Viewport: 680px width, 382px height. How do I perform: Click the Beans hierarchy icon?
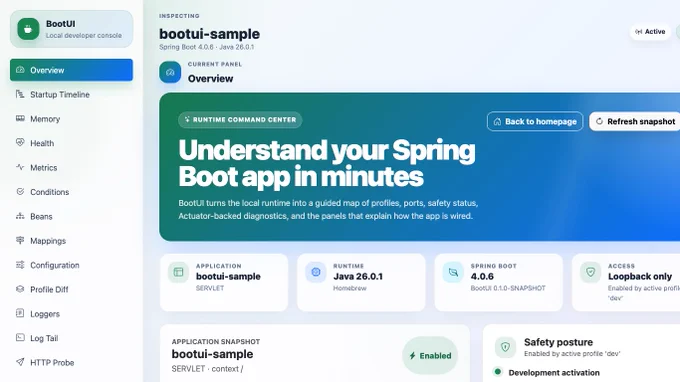click(x=20, y=216)
